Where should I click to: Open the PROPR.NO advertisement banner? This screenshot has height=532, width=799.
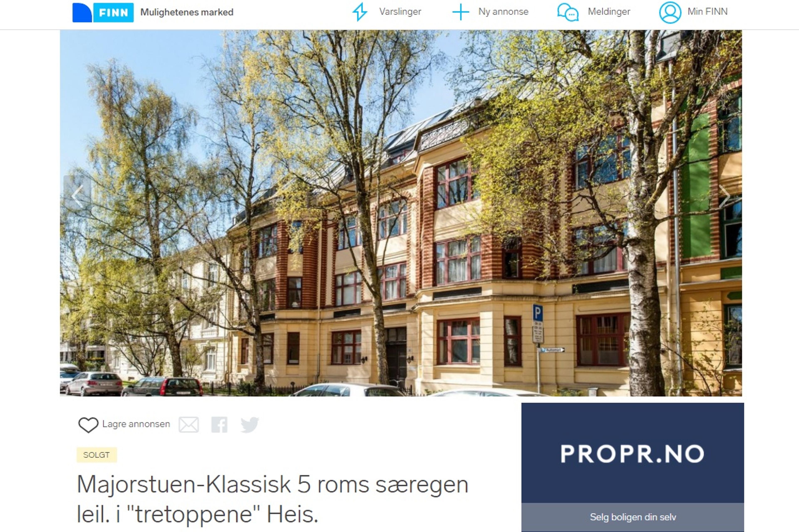tap(633, 453)
